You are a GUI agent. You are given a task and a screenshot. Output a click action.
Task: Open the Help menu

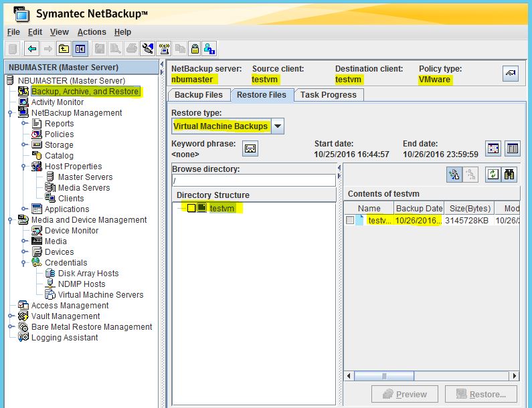click(122, 32)
